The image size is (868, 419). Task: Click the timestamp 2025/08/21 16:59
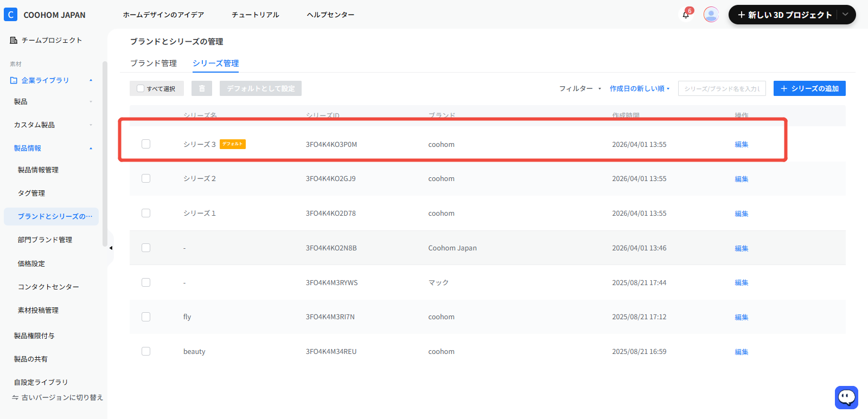639,351
